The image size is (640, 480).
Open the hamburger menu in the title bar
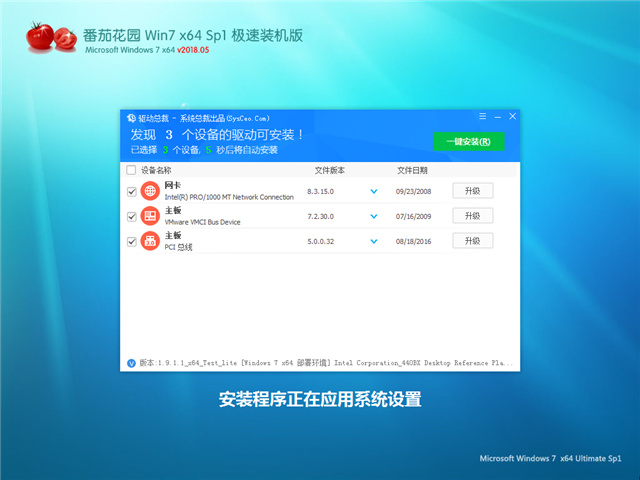[x=482, y=116]
